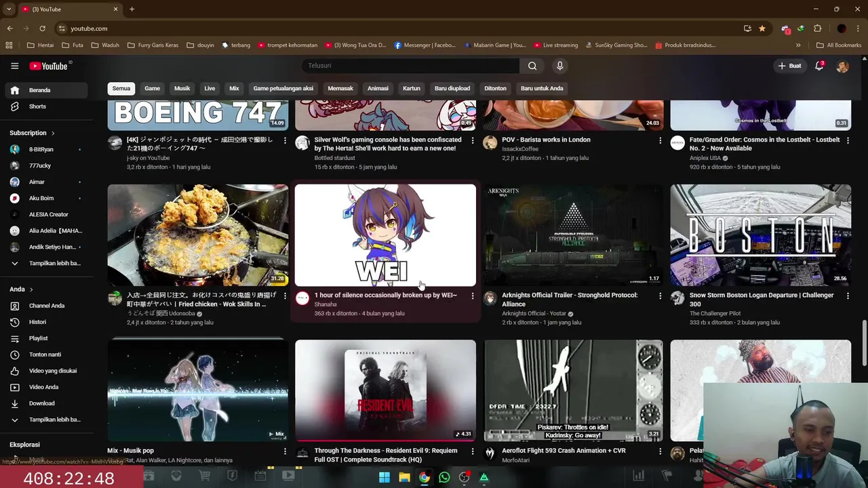Image resolution: width=868 pixels, height=488 pixels.
Task: Open the Chrome extensions puzzle icon
Action: pyautogui.click(x=817, y=28)
